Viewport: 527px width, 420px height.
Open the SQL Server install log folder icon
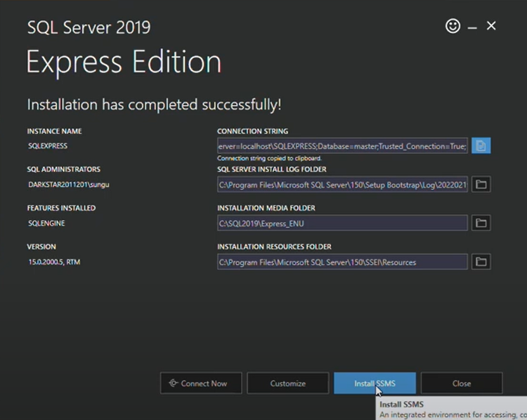pyautogui.click(x=481, y=184)
